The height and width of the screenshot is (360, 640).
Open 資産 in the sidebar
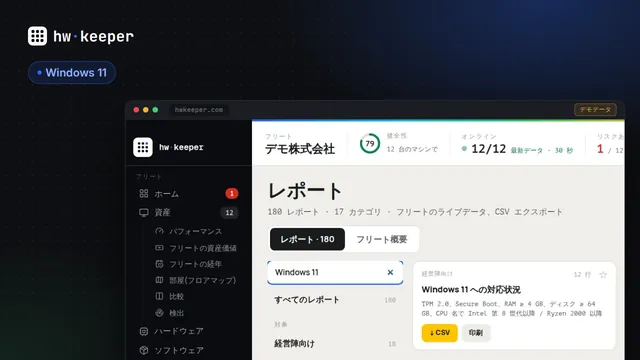(189, 213)
